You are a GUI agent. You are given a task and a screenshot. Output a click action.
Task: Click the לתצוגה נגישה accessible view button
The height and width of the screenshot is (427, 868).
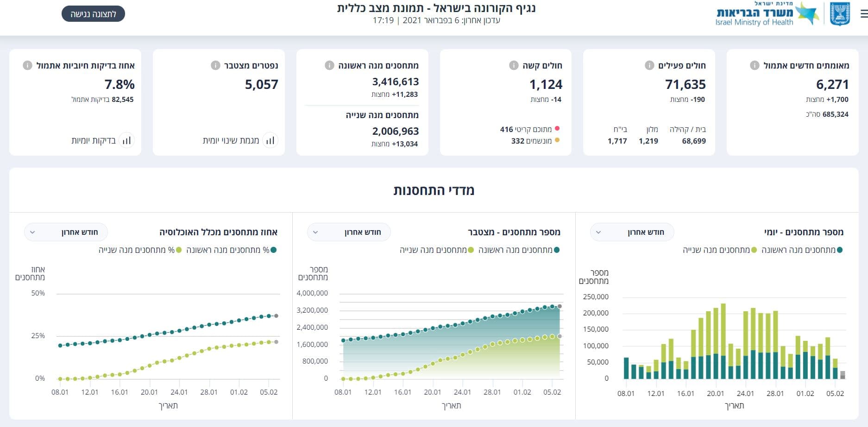pyautogui.click(x=93, y=14)
